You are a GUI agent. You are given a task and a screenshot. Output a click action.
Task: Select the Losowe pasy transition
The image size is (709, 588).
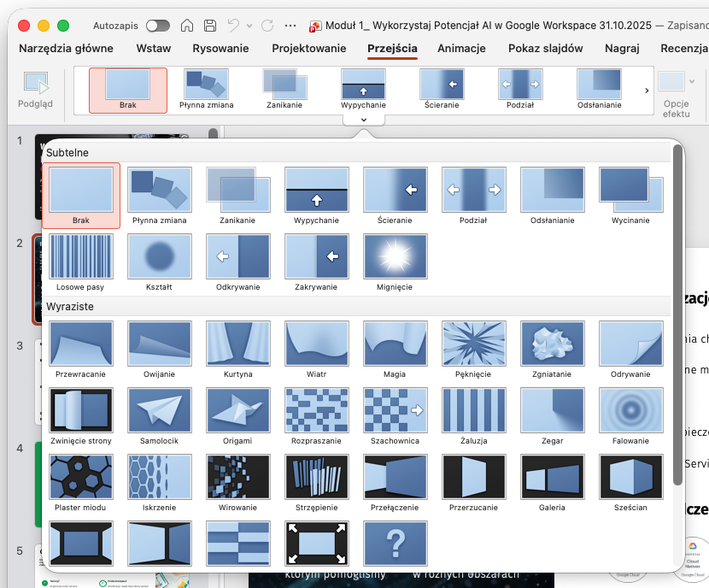pos(80,262)
